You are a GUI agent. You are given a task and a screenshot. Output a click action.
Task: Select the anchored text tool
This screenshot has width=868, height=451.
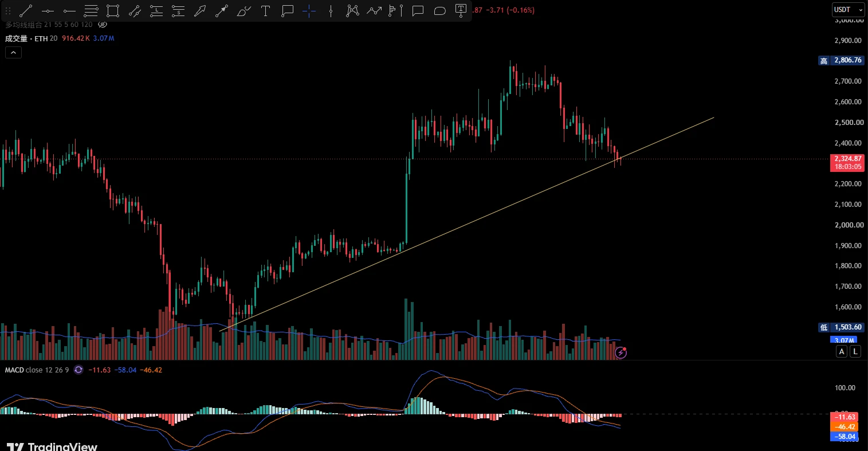point(461,10)
